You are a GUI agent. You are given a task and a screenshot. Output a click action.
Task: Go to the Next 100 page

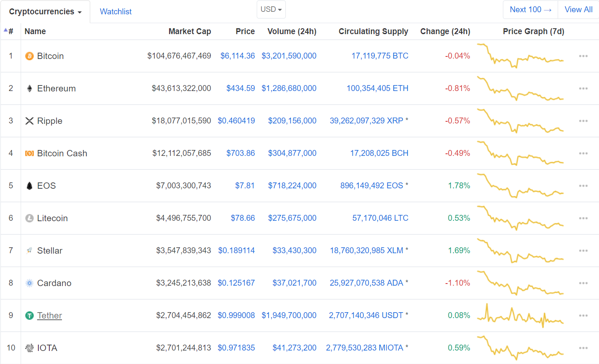click(530, 10)
